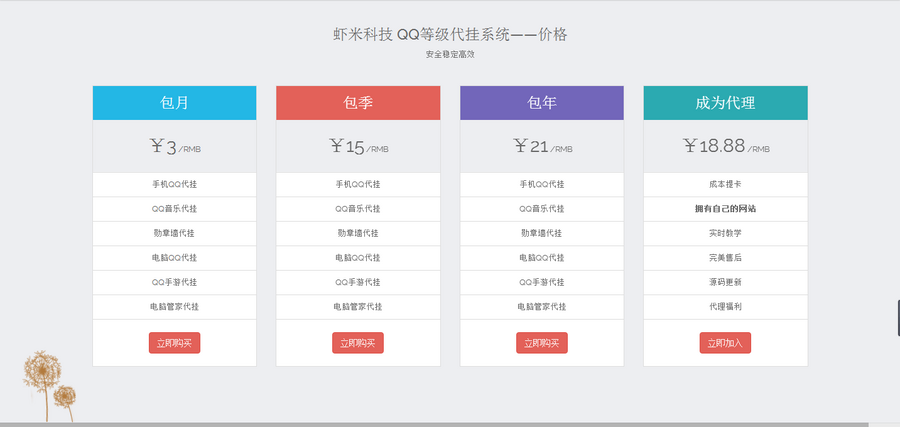
Task: Click 勋章墙代挂 row in 包年 card
Action: pyautogui.click(x=542, y=234)
